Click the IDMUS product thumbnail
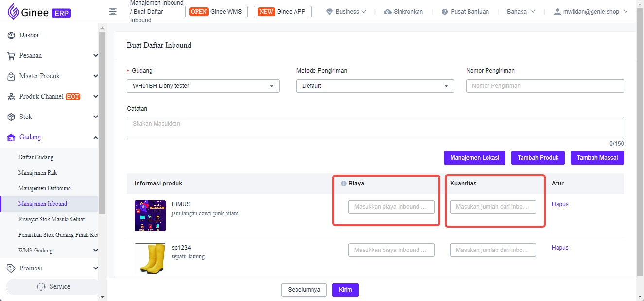Image resolution: width=644 pixels, height=301 pixels. pos(150,216)
